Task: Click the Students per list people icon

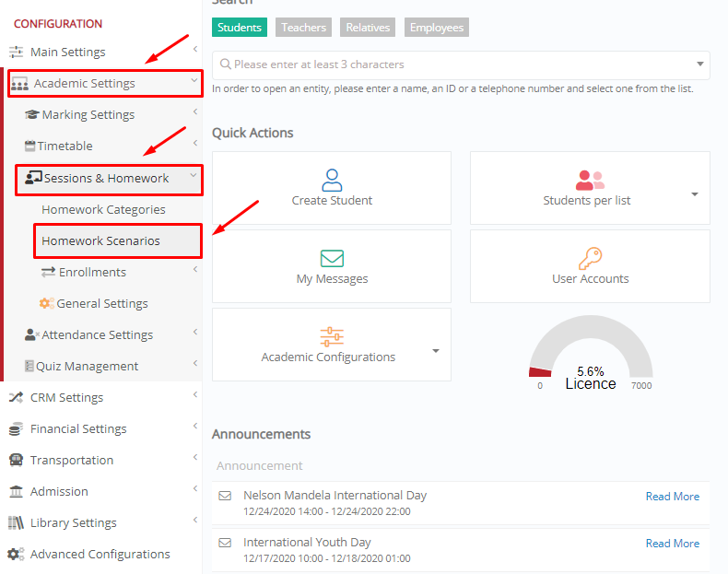Action: 590,181
